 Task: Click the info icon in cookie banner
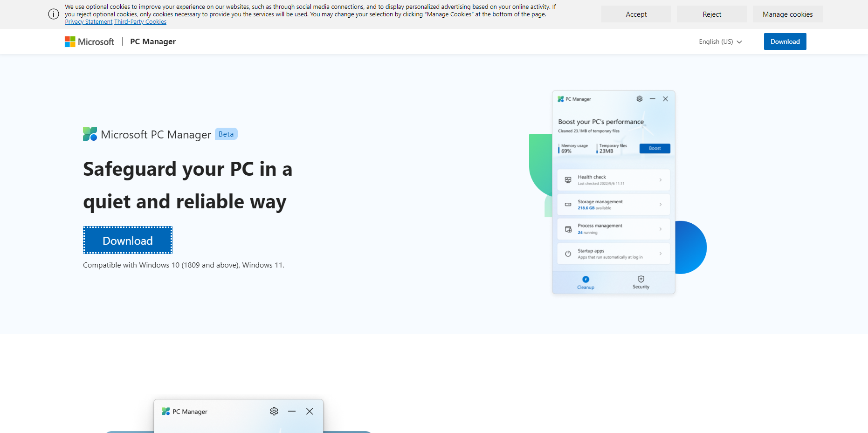point(54,14)
